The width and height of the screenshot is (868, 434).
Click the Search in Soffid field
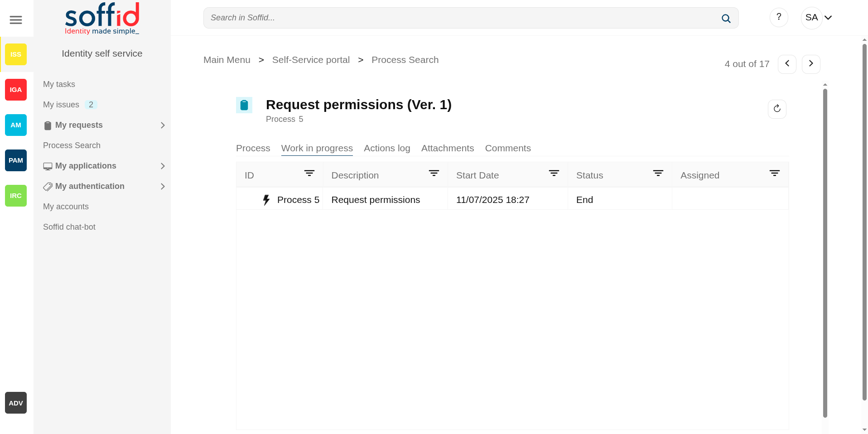(x=462, y=18)
